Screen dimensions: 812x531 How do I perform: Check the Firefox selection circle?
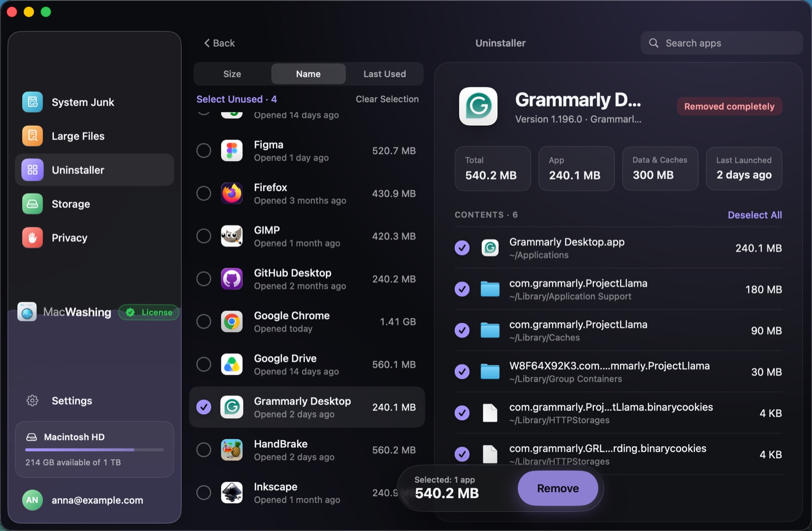tap(204, 193)
